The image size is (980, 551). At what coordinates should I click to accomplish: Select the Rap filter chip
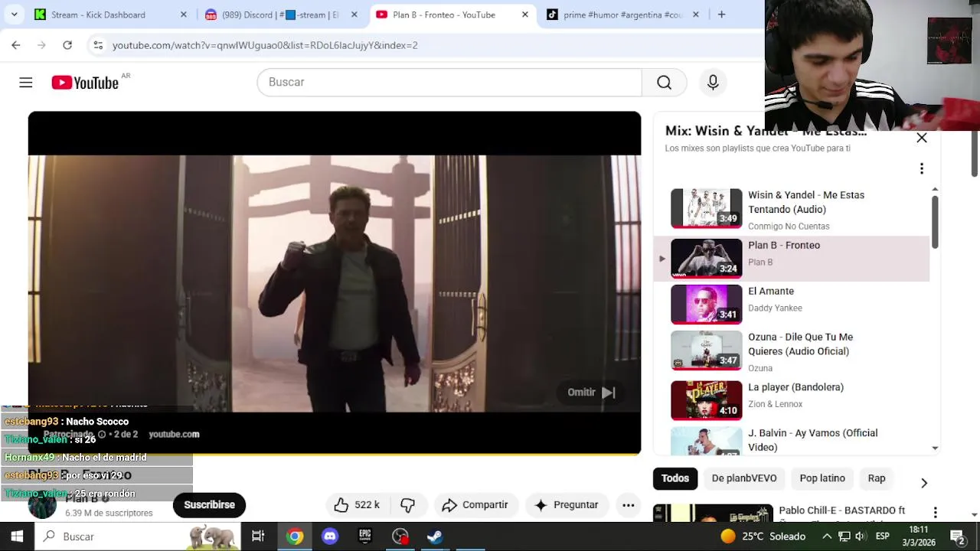click(877, 478)
